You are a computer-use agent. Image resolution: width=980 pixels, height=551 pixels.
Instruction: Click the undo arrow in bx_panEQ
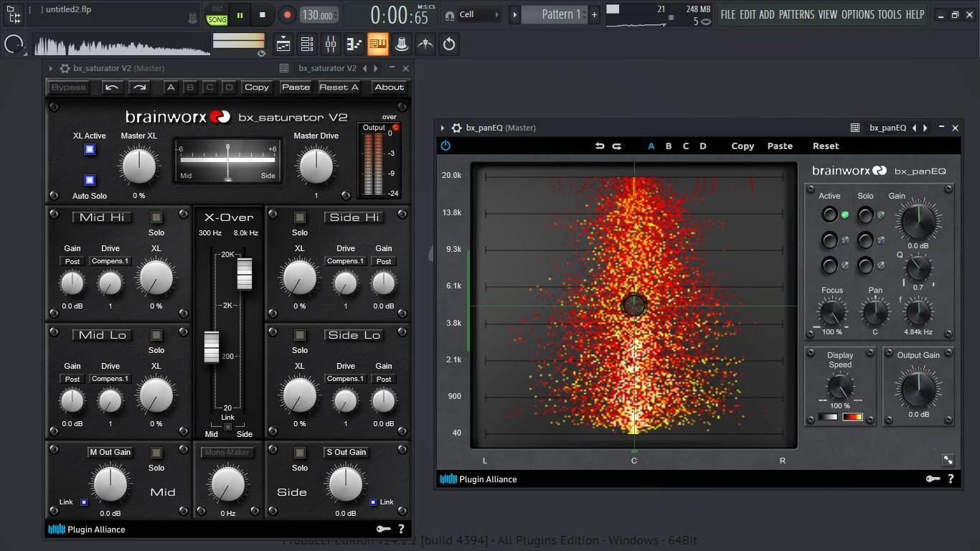coord(600,146)
